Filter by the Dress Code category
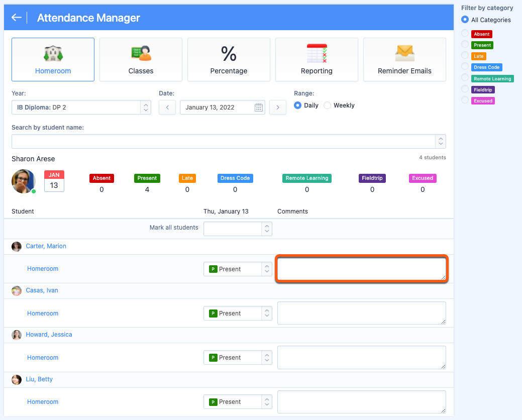Viewport: 522px width, 420px height. coord(465,66)
